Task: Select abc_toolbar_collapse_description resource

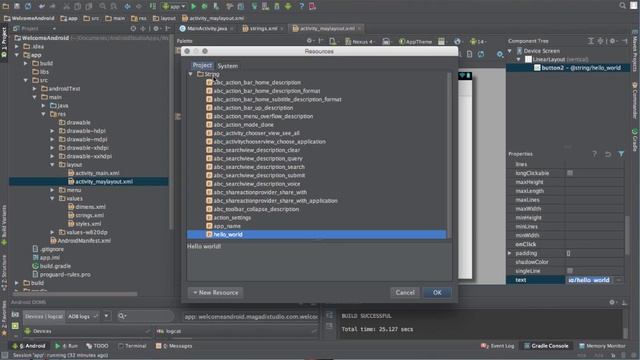Action: (x=256, y=209)
